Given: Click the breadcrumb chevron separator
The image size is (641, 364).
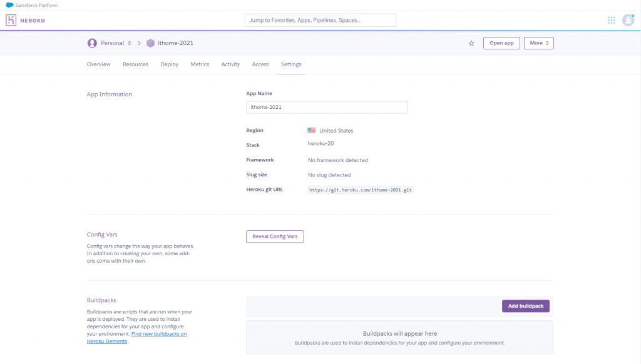Looking at the screenshot, I should pos(139,43).
